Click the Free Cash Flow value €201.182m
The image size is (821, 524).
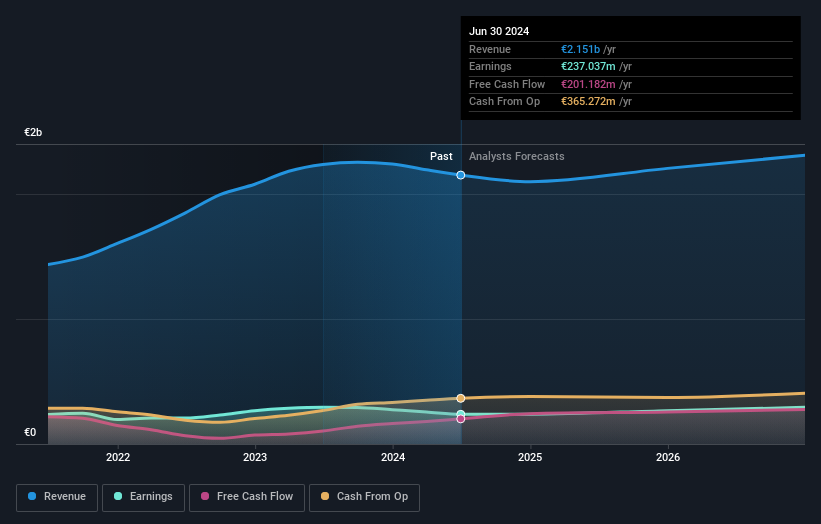[588, 84]
